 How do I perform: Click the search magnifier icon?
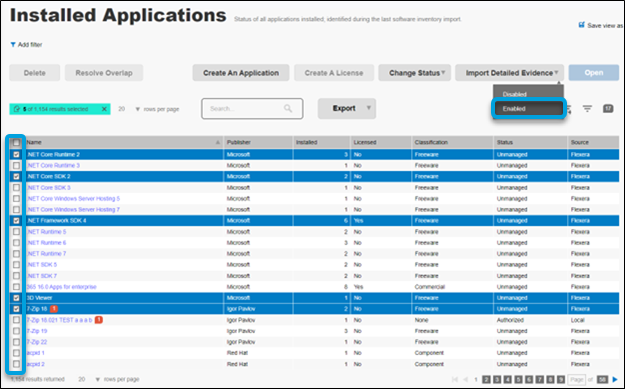point(288,108)
